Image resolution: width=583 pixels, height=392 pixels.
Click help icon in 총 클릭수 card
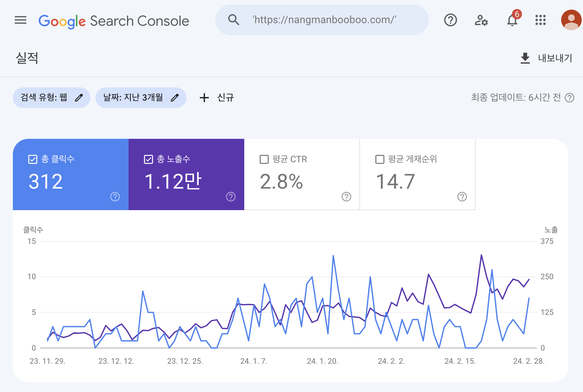(115, 197)
